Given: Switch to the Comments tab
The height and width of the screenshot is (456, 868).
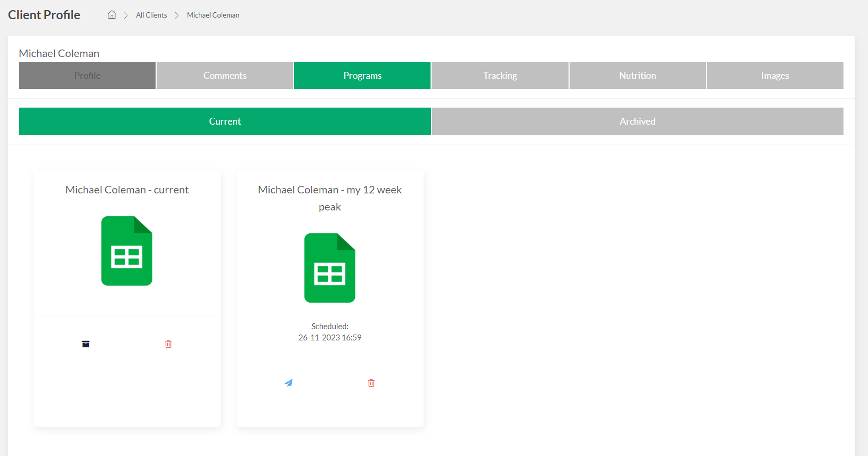Looking at the screenshot, I should [x=225, y=76].
